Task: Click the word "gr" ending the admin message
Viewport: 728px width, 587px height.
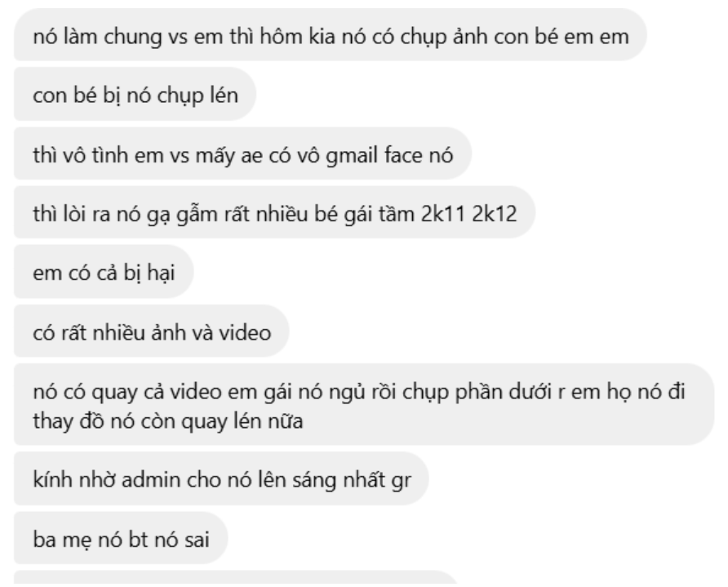Action: click(x=402, y=480)
